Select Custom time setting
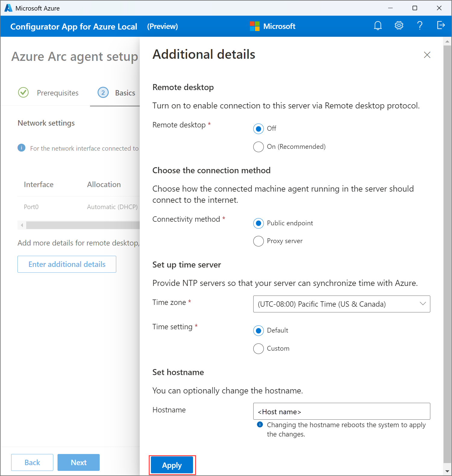The image size is (452, 476). [258, 349]
